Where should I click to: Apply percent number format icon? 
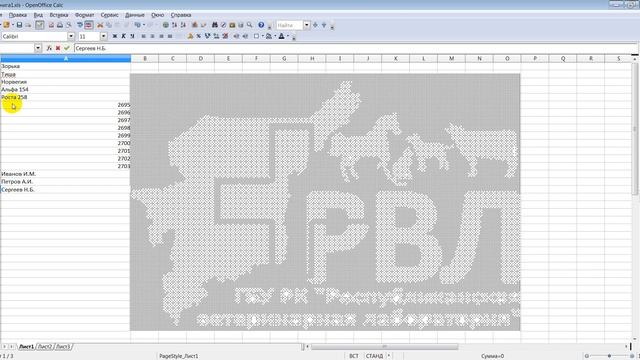(199, 36)
